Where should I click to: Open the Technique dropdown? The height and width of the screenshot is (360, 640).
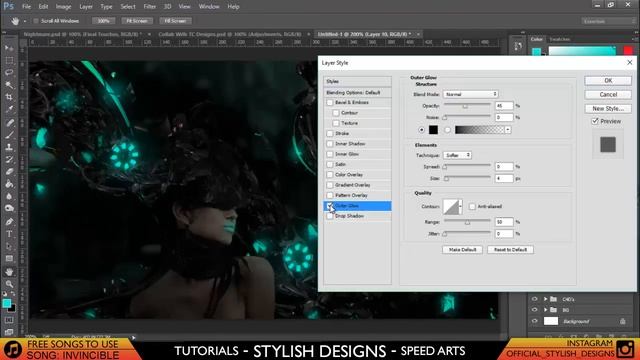coord(457,155)
